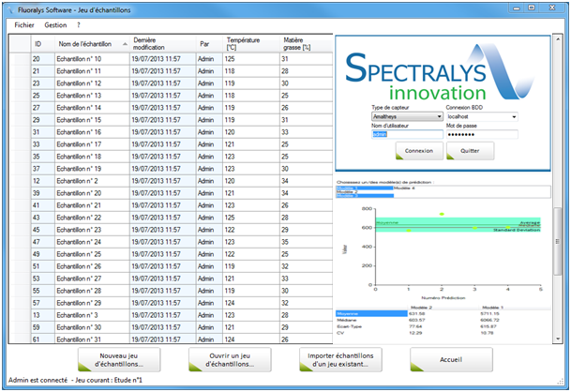
Task: Close the Fluoralys Software window
Action: click(549, 7)
